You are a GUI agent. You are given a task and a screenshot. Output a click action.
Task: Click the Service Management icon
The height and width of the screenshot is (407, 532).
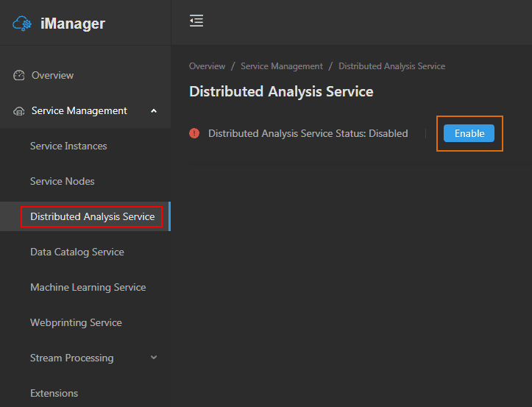(x=19, y=111)
